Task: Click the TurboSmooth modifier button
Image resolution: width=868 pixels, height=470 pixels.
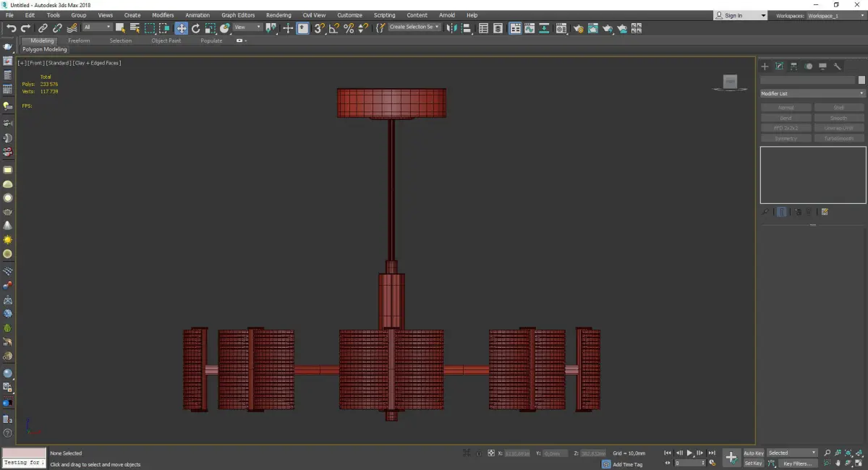Action: click(839, 138)
